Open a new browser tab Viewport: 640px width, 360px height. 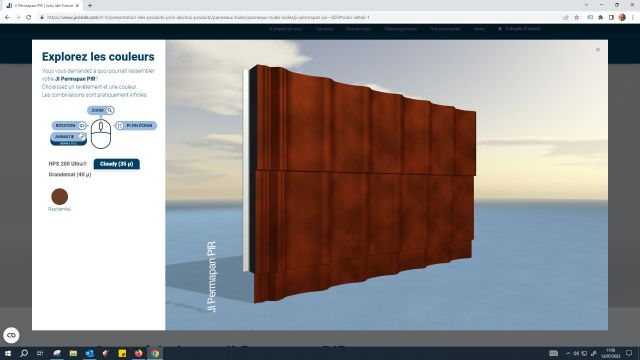pos(90,5)
